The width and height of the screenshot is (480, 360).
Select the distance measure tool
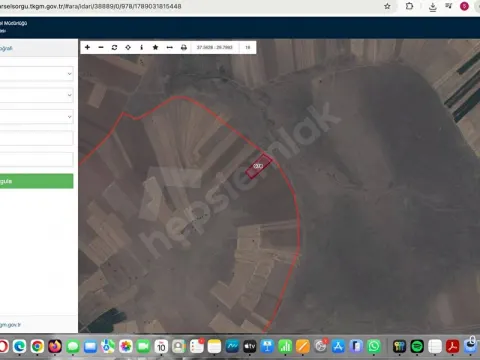pyautogui.click(x=169, y=47)
